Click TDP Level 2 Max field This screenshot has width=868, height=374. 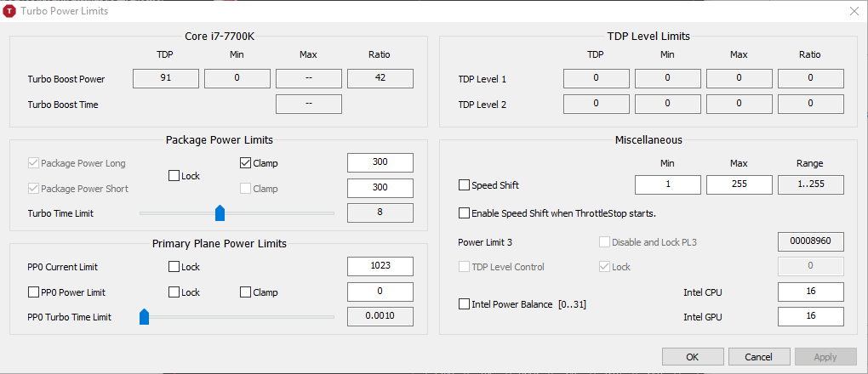click(x=740, y=104)
